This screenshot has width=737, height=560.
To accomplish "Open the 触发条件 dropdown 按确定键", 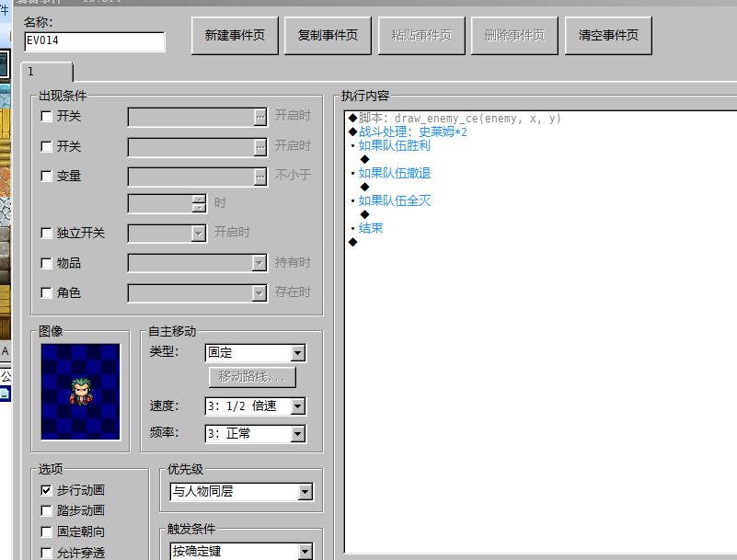I will point(241,551).
